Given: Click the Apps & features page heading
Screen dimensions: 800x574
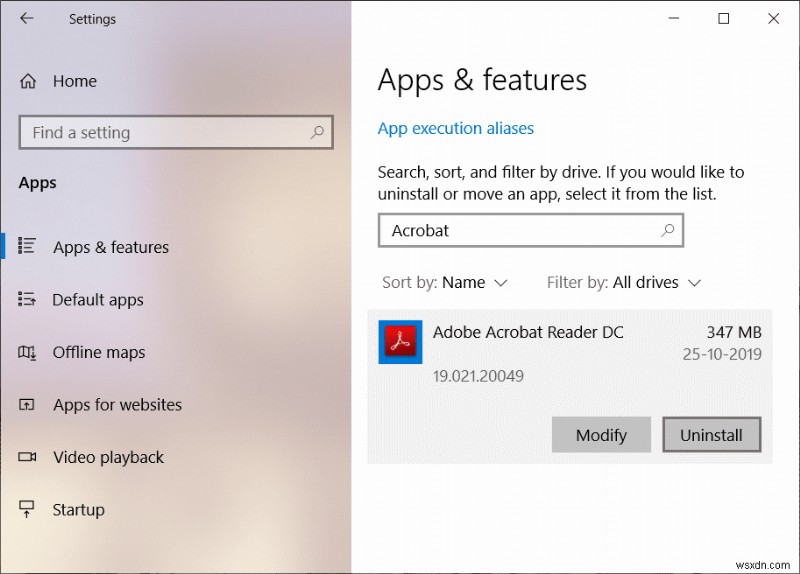Looking at the screenshot, I should click(482, 80).
